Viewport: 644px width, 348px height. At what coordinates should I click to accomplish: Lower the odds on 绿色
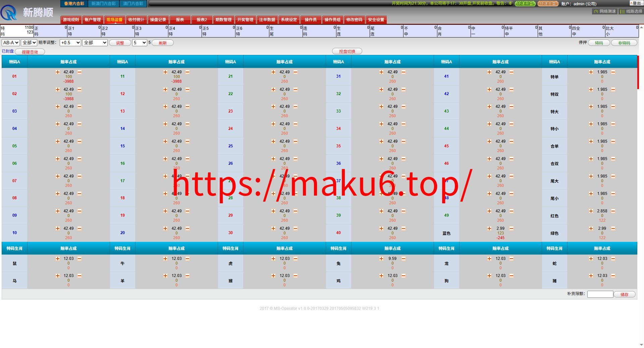[613, 228]
